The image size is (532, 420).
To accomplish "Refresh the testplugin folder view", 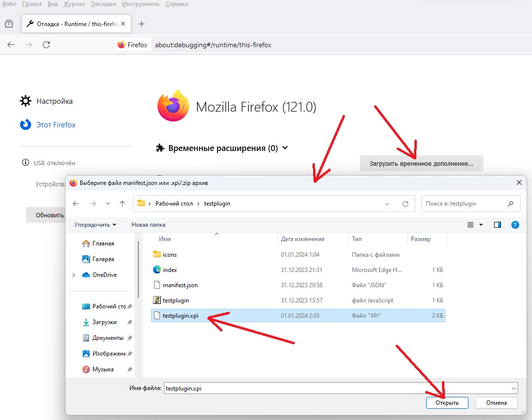I will [406, 204].
